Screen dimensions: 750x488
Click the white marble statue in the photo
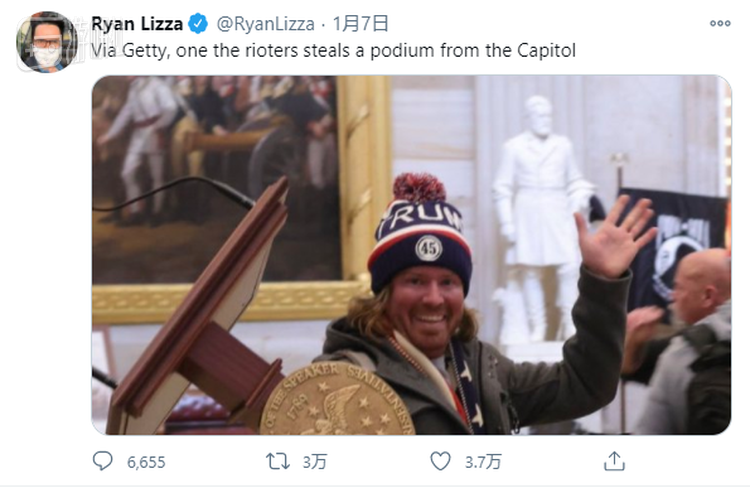pos(540,215)
